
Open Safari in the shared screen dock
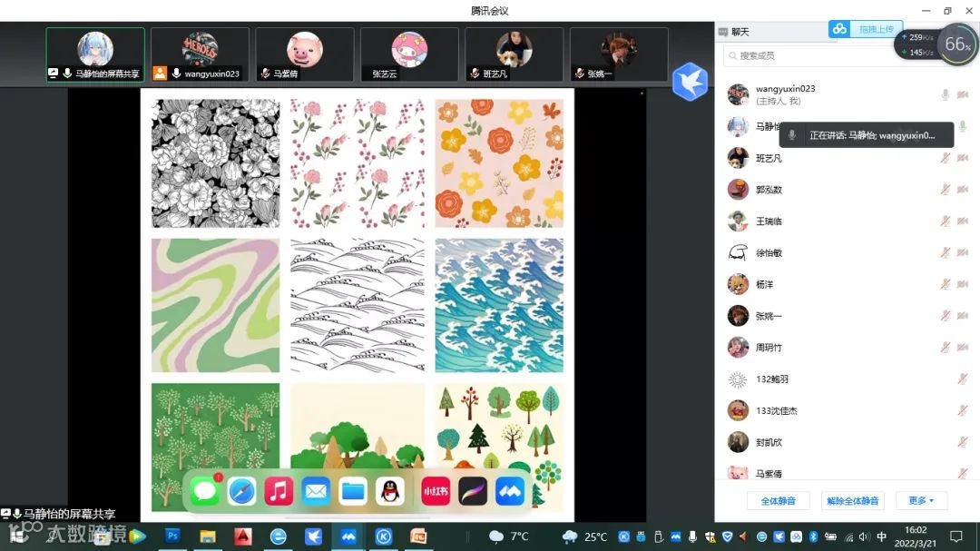[x=241, y=492]
